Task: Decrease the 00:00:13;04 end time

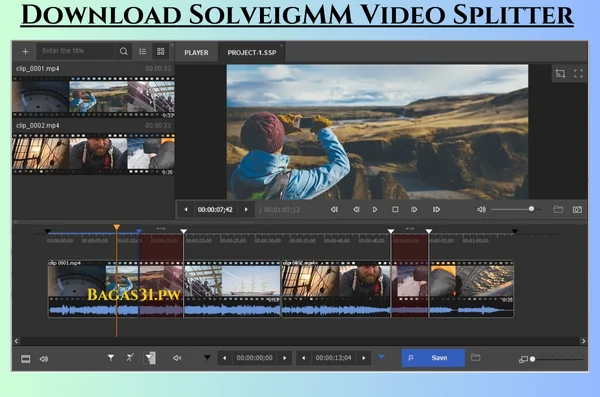Action: 304,358
